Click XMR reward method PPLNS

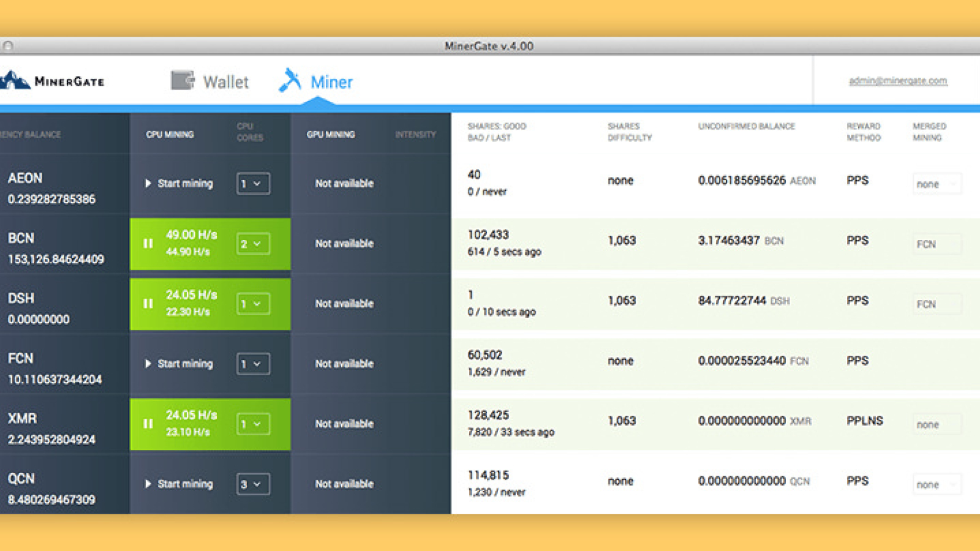865,421
